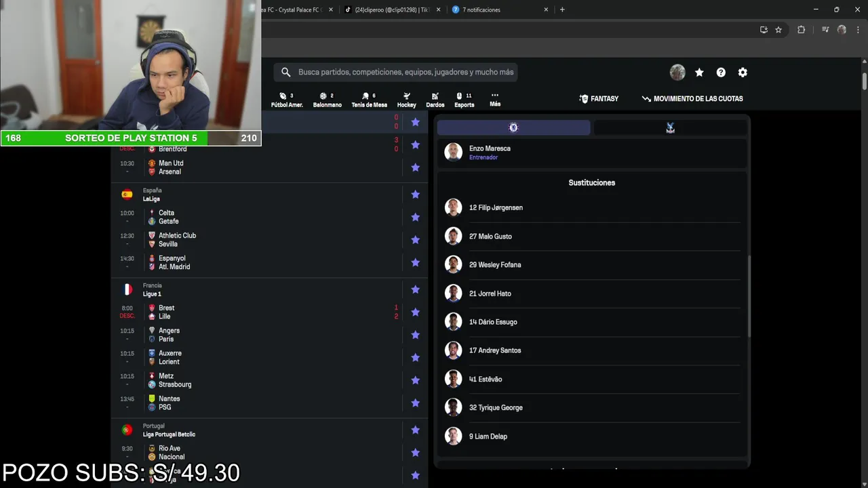Click the Portugal flag icon
The height and width of the screenshot is (488, 868).
[x=127, y=430]
